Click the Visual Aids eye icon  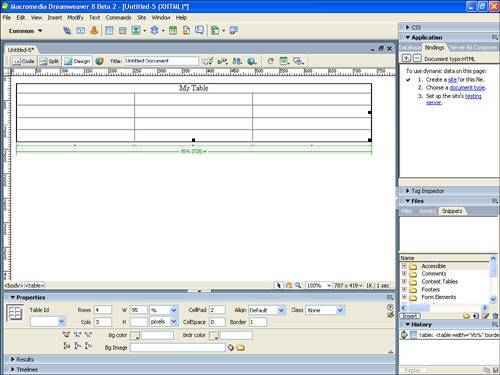point(298,61)
